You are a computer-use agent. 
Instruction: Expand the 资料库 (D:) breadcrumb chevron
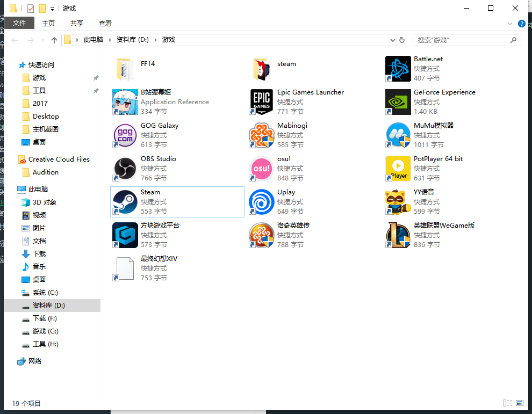[155, 40]
